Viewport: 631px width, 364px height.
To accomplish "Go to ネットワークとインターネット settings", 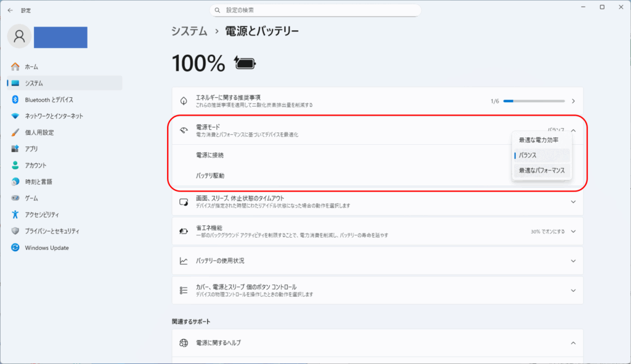I will [x=54, y=116].
